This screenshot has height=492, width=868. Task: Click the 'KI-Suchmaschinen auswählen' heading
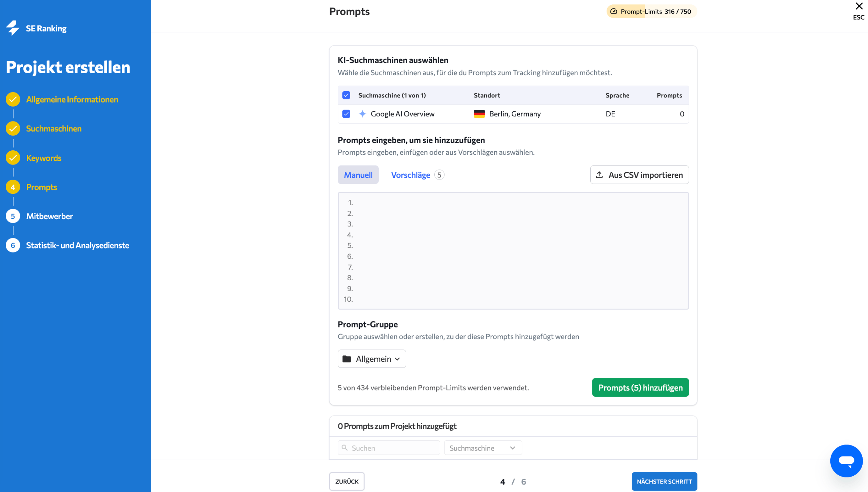393,60
